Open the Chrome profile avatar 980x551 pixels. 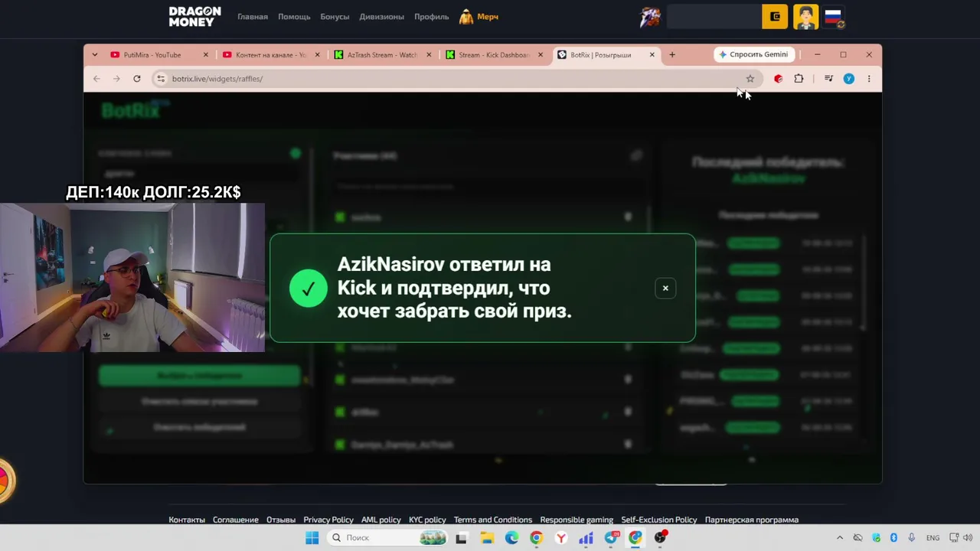[849, 79]
